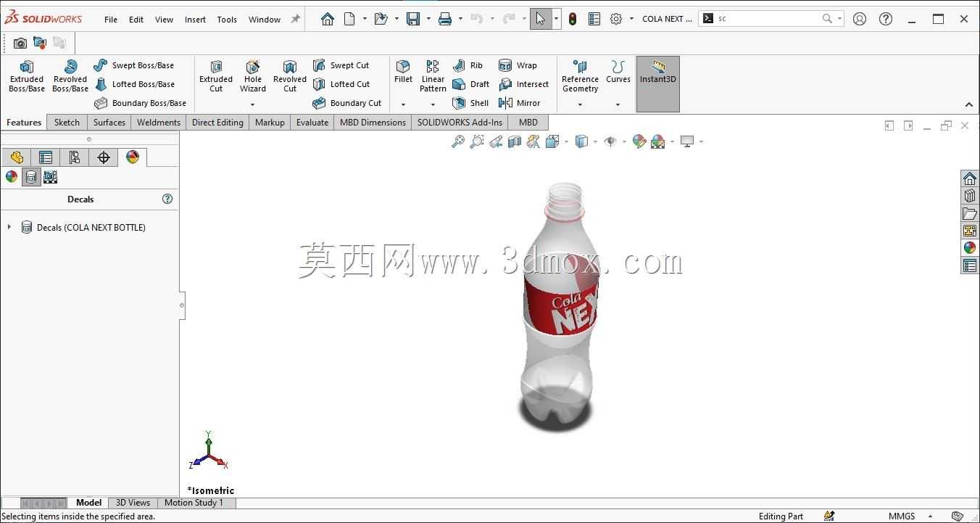Open the Reference Geometry dropdown arrow
The width and height of the screenshot is (980, 523).
[x=580, y=104]
